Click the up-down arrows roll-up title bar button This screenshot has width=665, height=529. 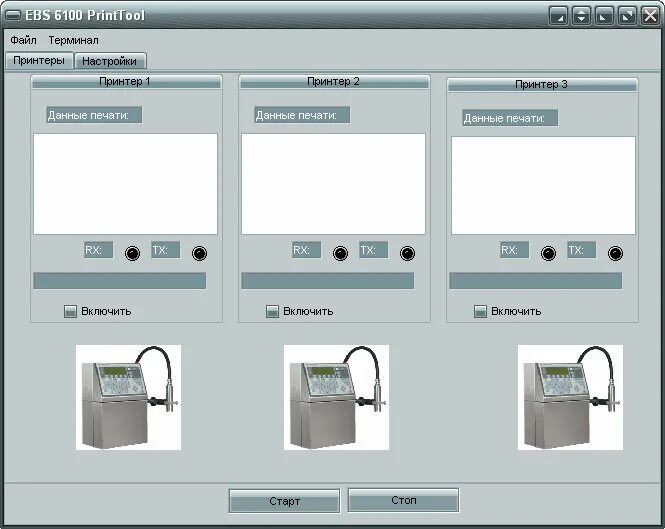click(x=581, y=16)
